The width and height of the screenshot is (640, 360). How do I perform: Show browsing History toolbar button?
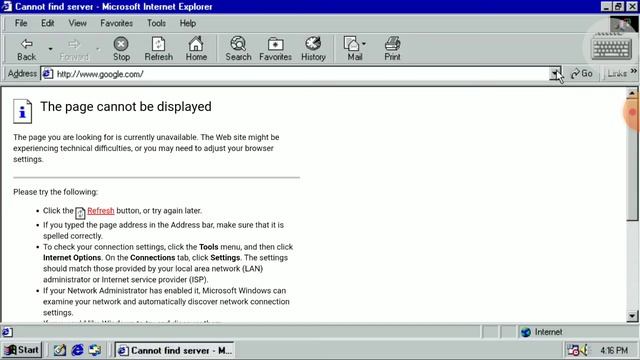[313, 49]
